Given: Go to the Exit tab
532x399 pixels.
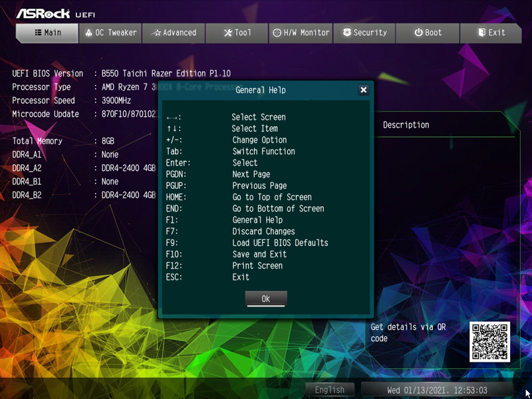Looking at the screenshot, I should coord(491,33).
